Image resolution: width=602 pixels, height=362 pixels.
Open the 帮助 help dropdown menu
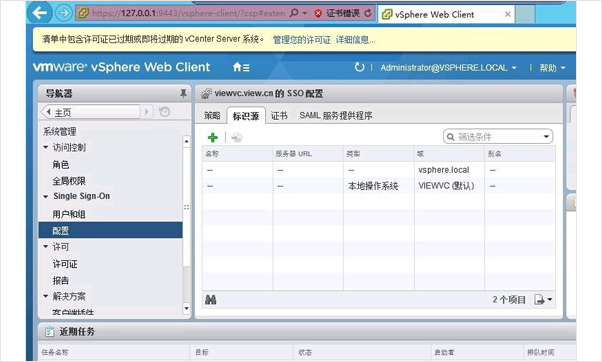552,68
